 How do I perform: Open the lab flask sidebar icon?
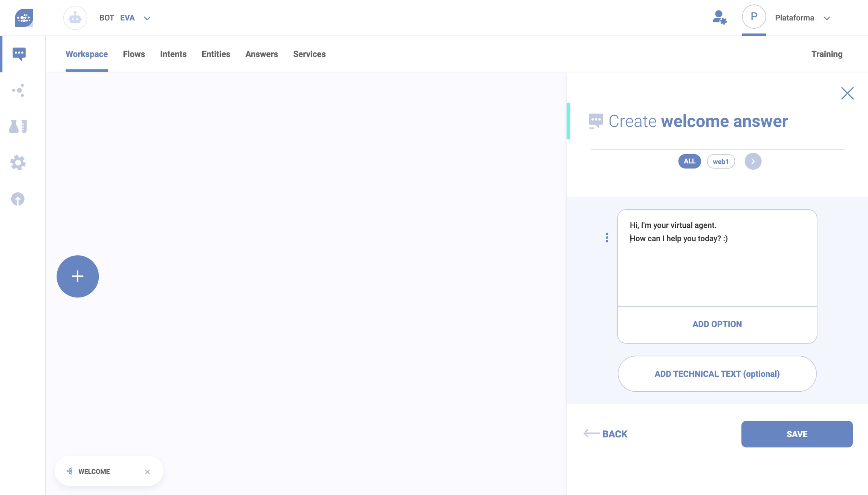[x=18, y=127]
